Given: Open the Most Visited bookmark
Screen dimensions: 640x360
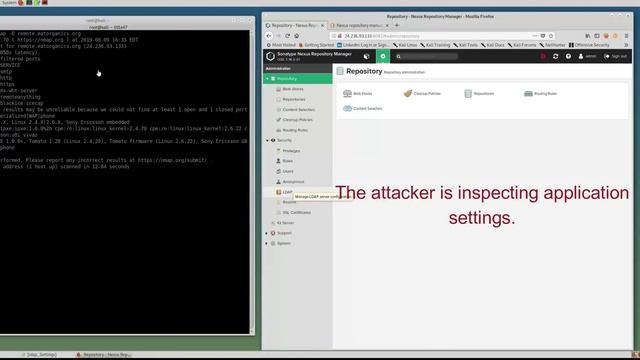Looking at the screenshot, I should (x=281, y=45).
